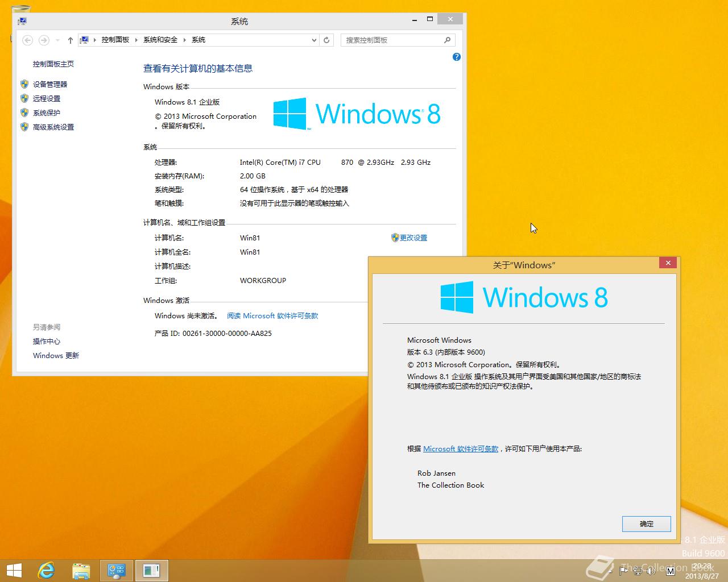Click shield icon beside 设备管理器
The height and width of the screenshot is (582, 728).
coord(24,84)
